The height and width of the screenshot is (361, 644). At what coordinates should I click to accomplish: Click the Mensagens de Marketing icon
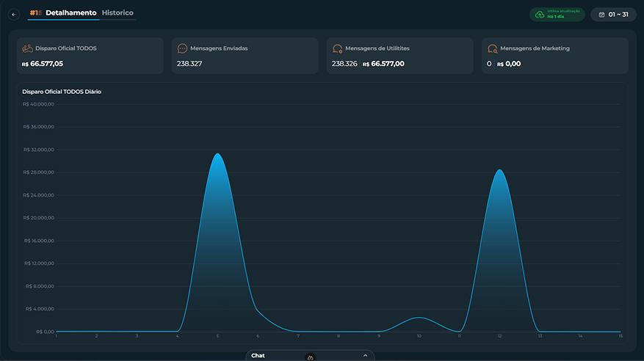point(492,49)
